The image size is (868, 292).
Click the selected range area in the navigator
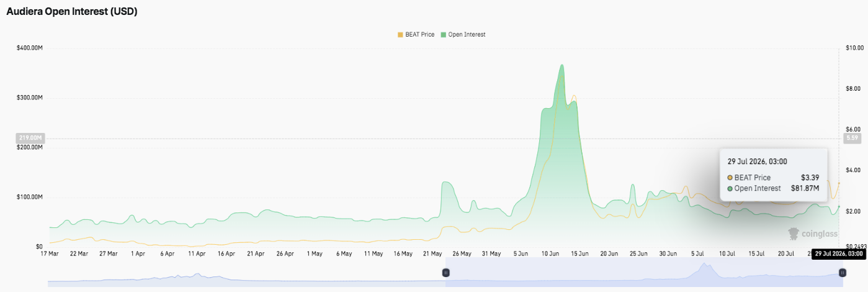[x=643, y=273]
